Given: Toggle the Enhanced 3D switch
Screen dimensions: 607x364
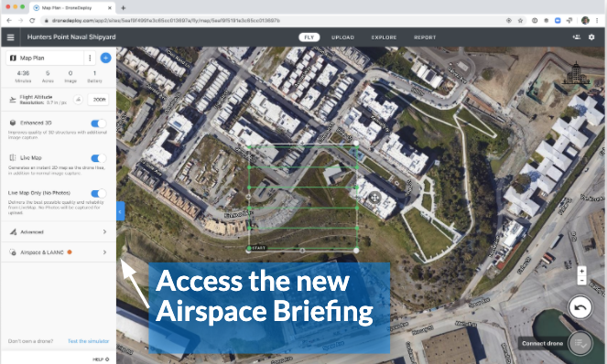Looking at the screenshot, I should click(98, 123).
